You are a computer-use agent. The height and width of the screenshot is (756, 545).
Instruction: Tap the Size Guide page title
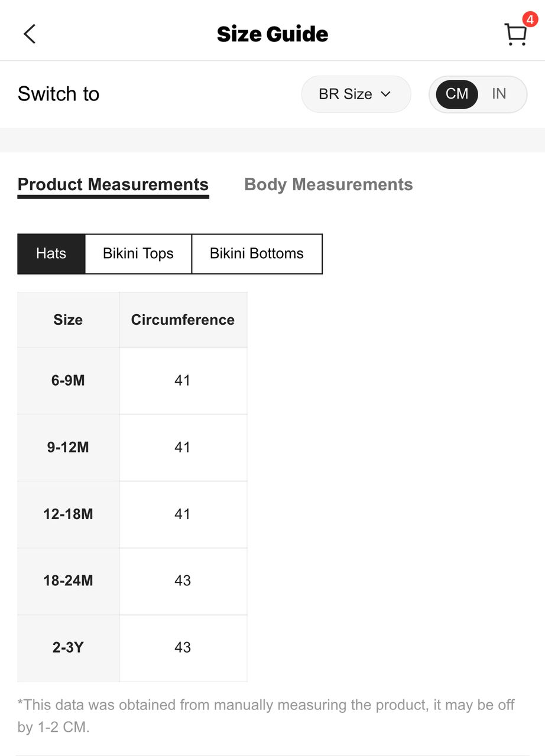[272, 34]
